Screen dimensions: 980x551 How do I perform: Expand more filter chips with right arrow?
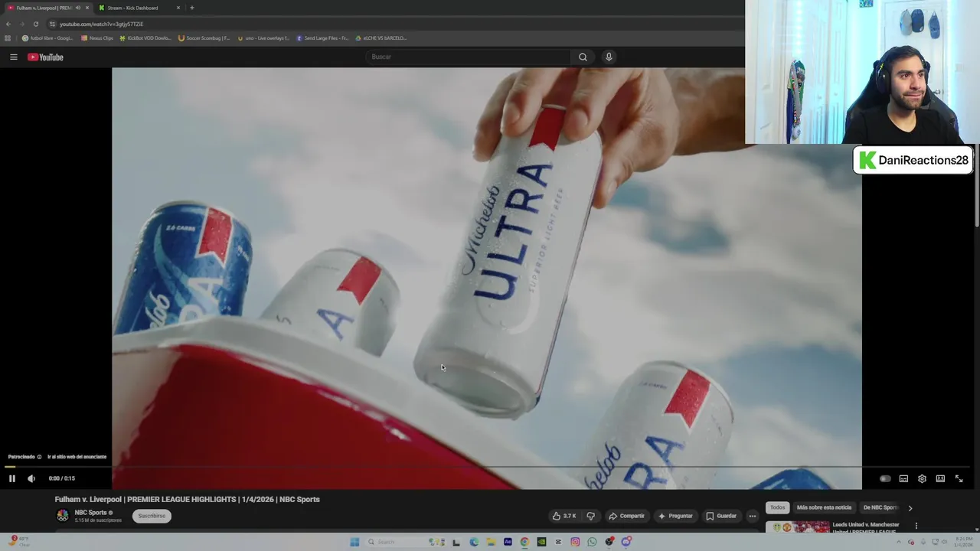pyautogui.click(x=910, y=507)
